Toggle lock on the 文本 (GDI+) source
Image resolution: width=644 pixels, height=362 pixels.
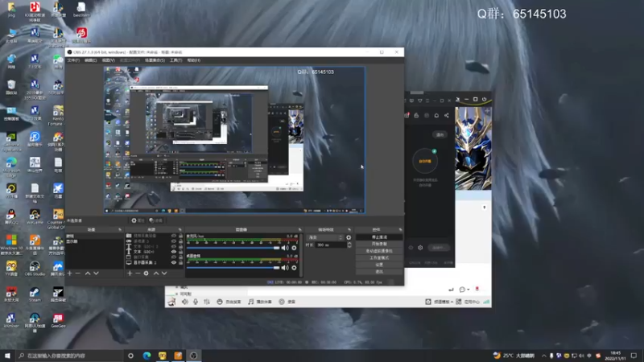point(180,252)
